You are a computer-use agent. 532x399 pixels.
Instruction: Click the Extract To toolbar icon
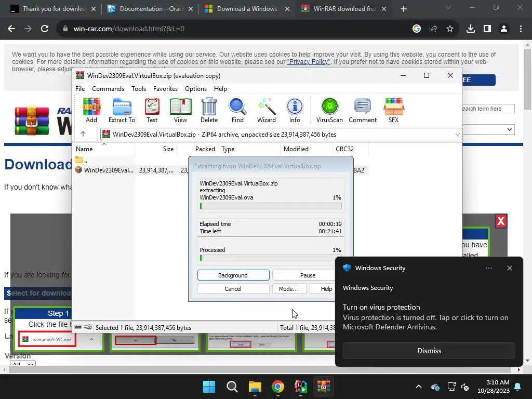122,110
